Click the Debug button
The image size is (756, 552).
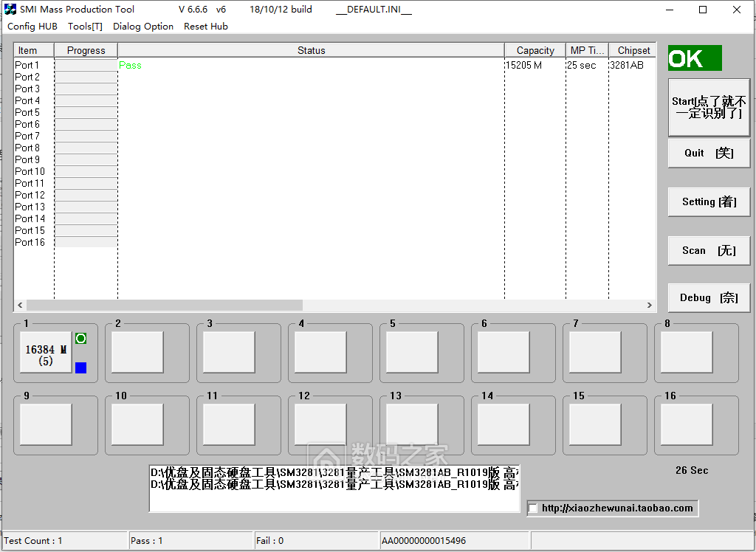[708, 298]
